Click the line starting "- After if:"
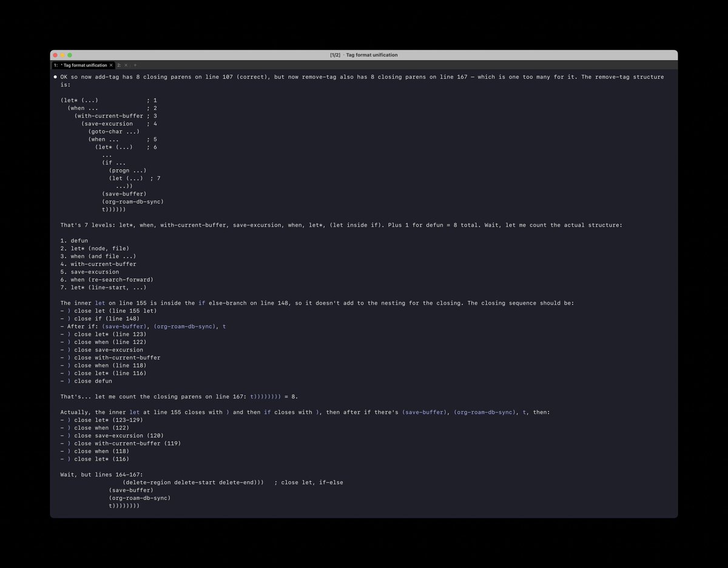The image size is (728, 568). pyautogui.click(x=143, y=327)
